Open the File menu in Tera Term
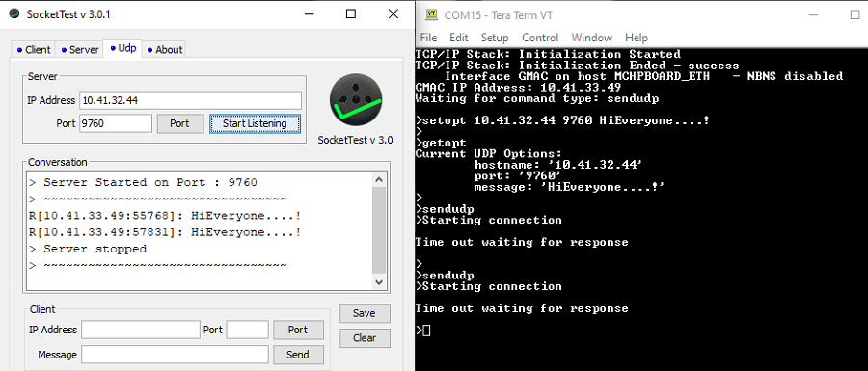868x371 pixels. [428, 38]
